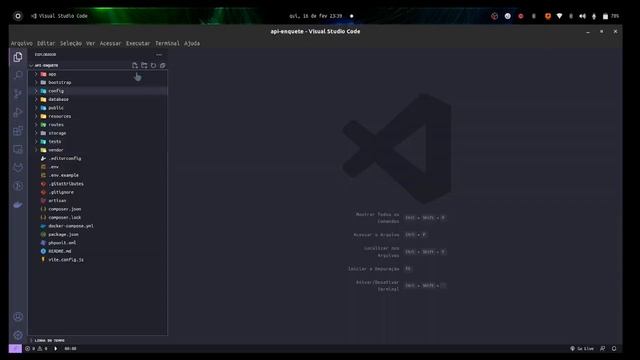Open README.md file

(x=98, y=251)
